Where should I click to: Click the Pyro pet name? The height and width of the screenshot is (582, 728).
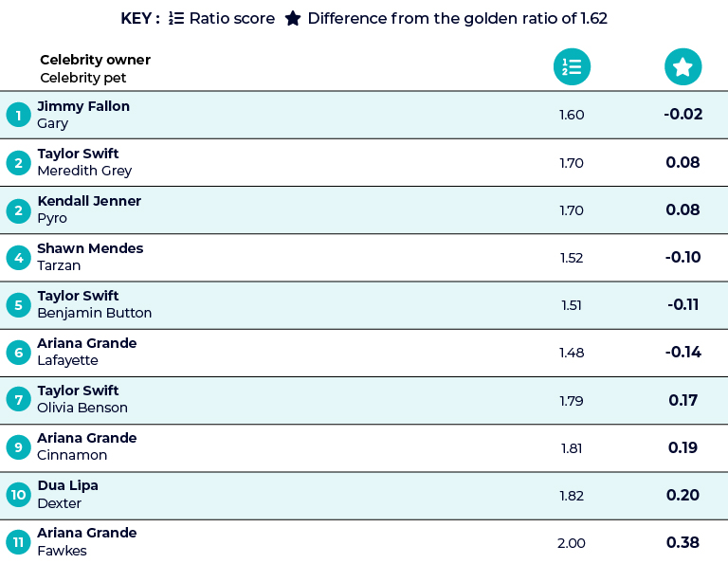tap(52, 218)
